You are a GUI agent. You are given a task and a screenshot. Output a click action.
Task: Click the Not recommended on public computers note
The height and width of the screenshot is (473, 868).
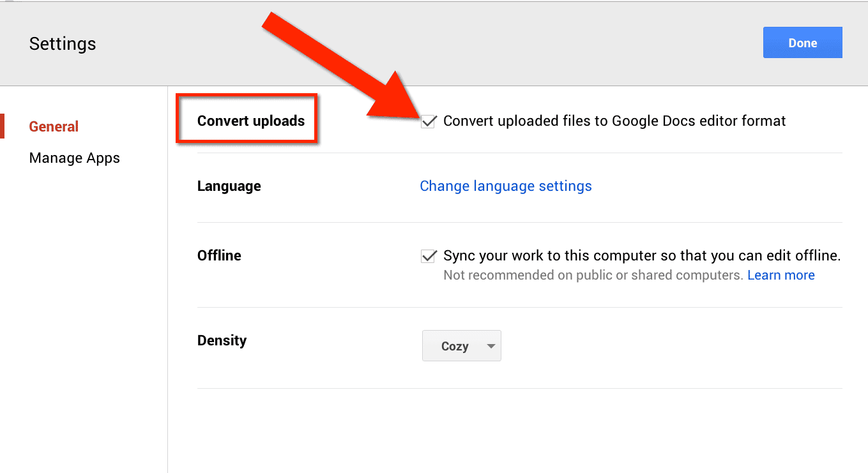[x=593, y=275]
